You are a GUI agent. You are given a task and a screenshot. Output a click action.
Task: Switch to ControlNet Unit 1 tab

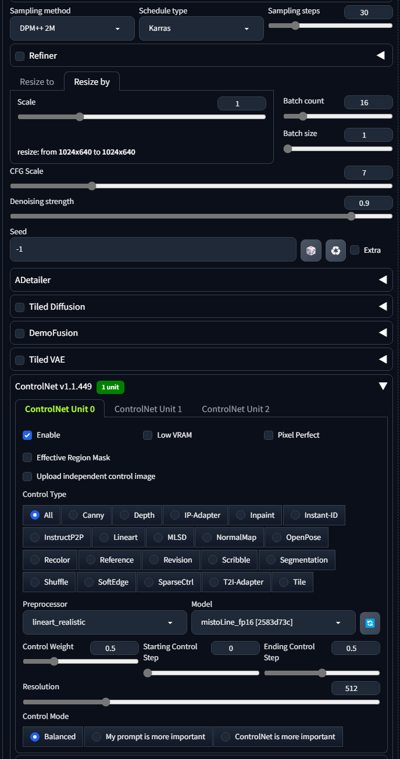[148, 409]
